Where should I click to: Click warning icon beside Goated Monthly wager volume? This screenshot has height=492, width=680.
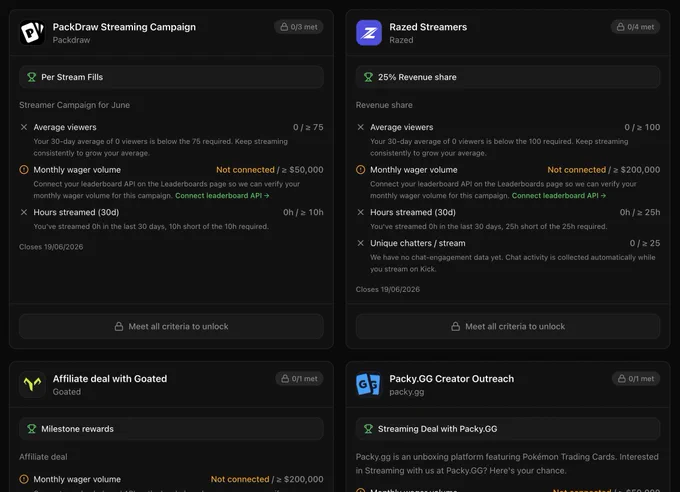click(24, 479)
